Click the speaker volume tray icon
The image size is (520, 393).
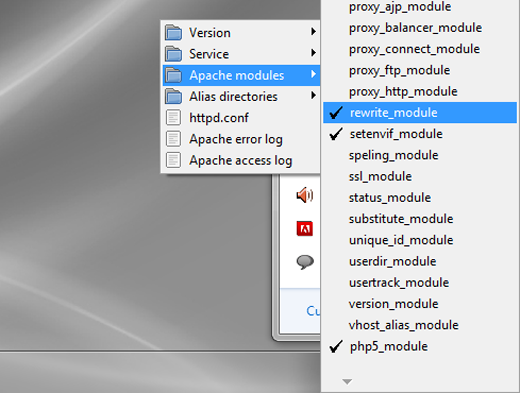[x=305, y=195]
